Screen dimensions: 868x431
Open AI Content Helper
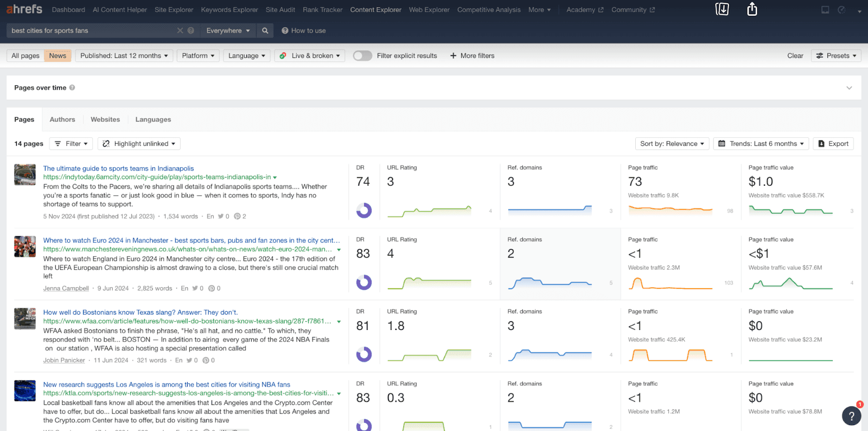120,10
